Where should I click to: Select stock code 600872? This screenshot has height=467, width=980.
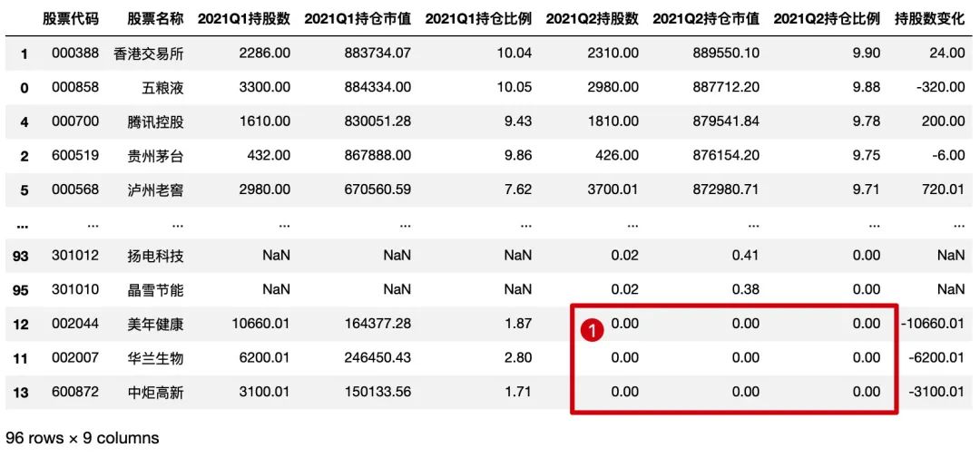point(75,392)
